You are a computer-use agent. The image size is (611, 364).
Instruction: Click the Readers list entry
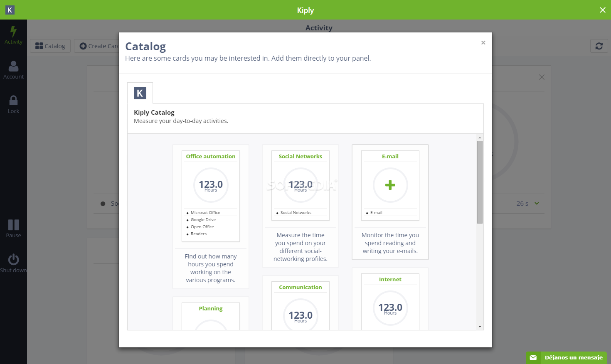(199, 234)
